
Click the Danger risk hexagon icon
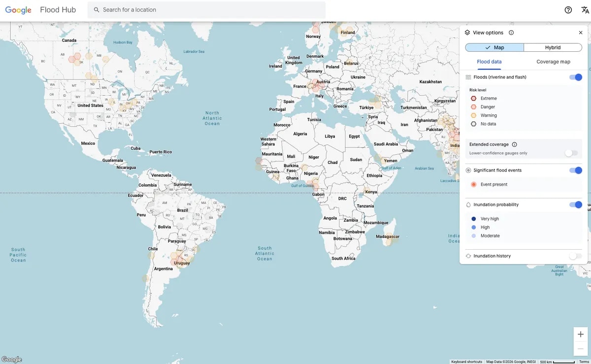point(474,107)
